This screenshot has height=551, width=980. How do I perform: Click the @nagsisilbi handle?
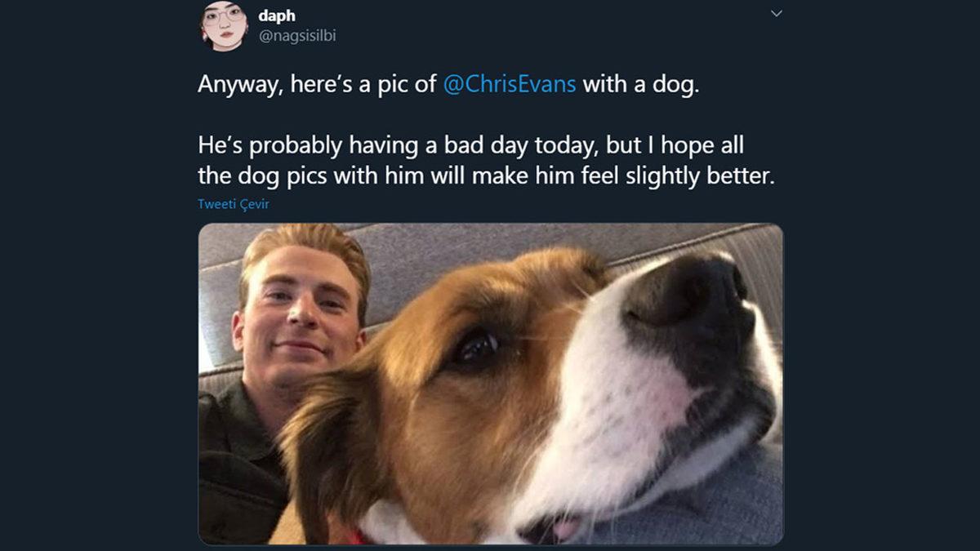pos(297,36)
